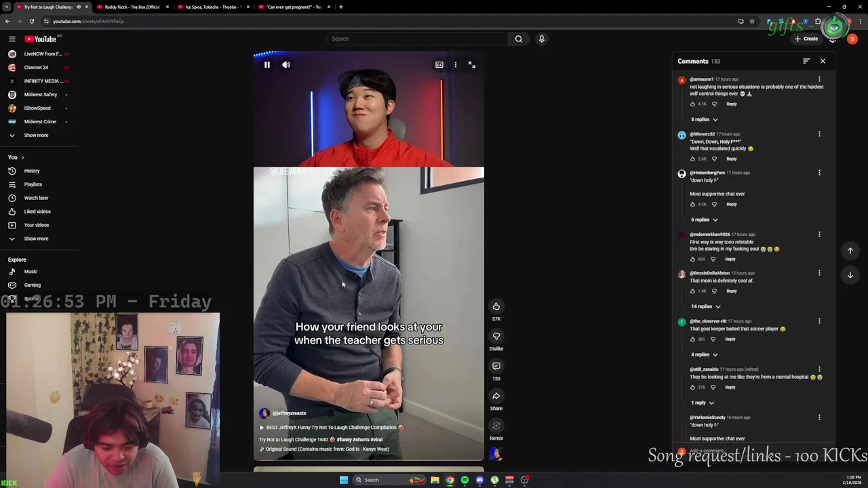
Task: Switch to the Ice Spice, Tokischa tab
Action: pyautogui.click(x=212, y=7)
